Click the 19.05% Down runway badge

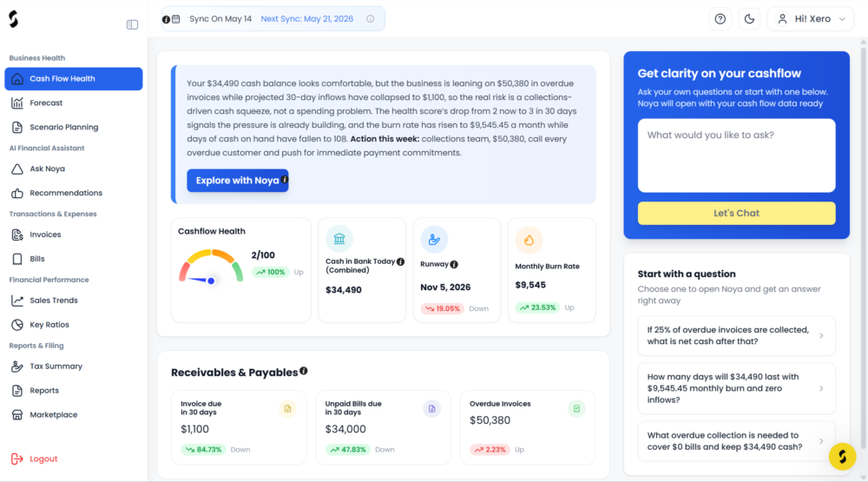(443, 308)
